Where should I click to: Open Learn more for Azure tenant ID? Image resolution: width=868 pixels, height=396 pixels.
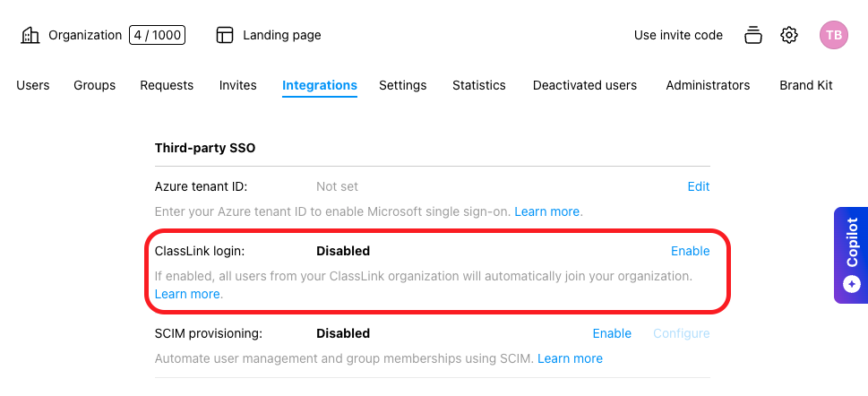[x=547, y=211]
